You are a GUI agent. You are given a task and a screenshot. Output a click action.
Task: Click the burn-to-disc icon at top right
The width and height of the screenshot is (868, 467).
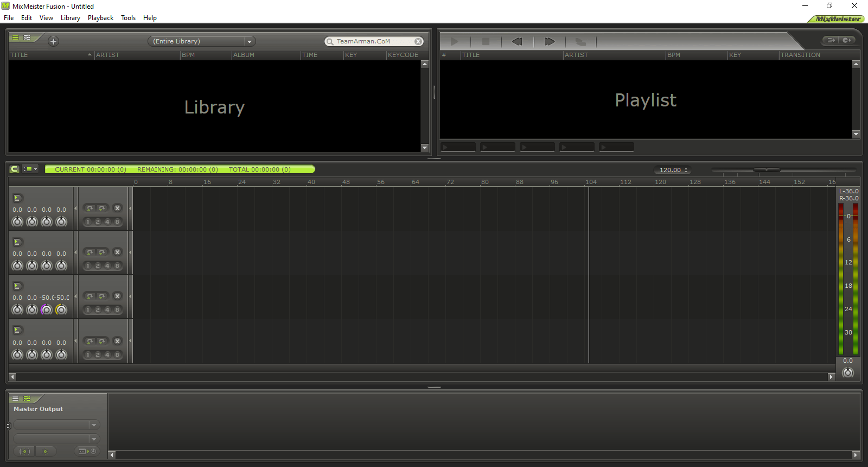(x=847, y=40)
